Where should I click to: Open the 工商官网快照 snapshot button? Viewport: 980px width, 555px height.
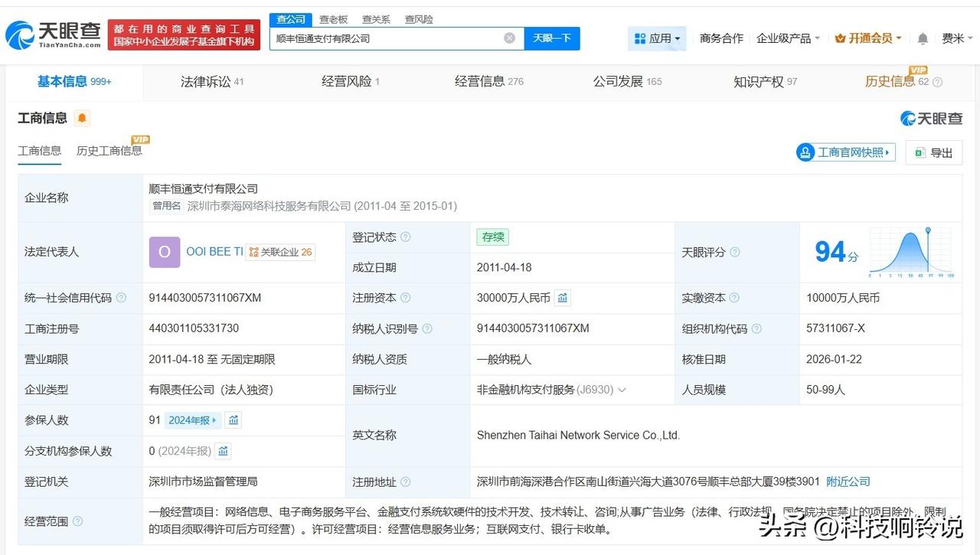846,152
